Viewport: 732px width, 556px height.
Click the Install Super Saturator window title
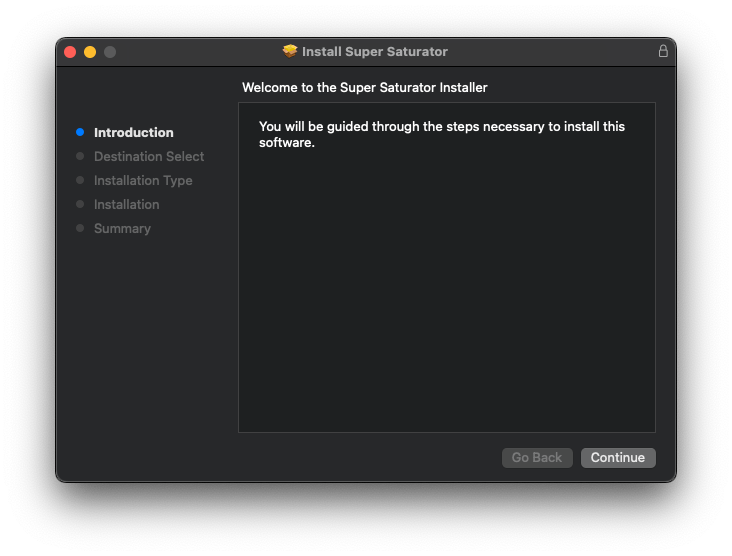[375, 51]
